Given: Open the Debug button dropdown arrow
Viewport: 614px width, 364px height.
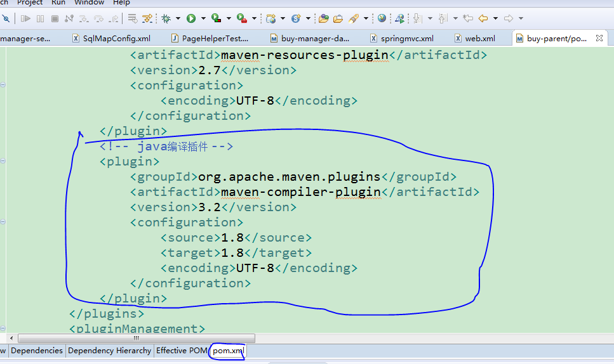Looking at the screenshot, I should point(178,18).
